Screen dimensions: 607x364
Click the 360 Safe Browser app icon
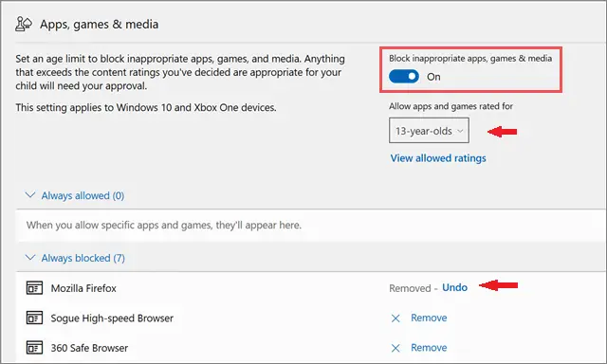(x=34, y=348)
